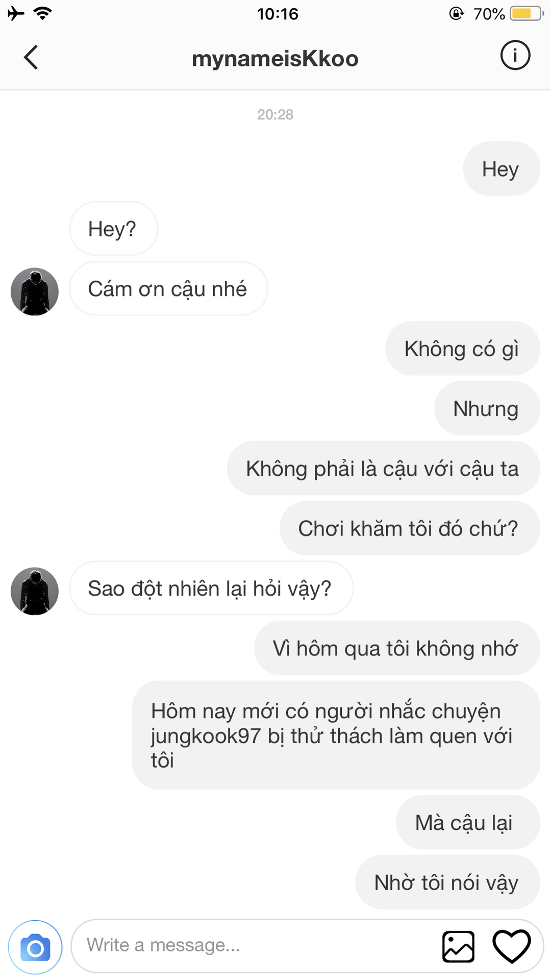
Task: Open the blue camera button
Action: click(x=35, y=947)
